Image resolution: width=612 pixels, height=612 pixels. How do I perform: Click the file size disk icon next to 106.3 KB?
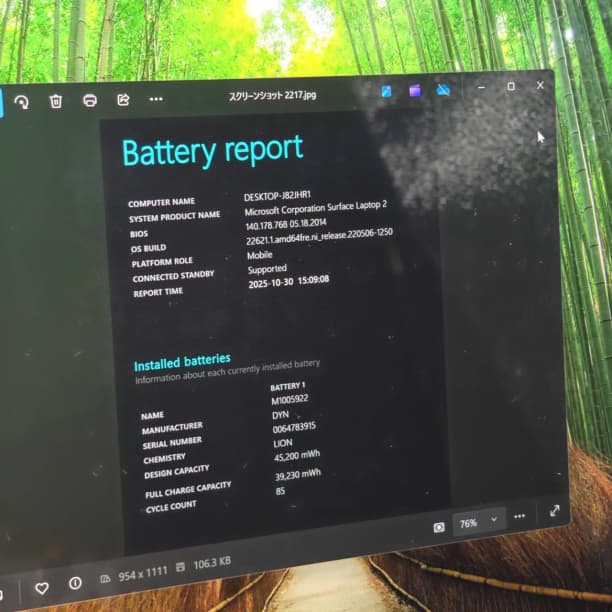(x=180, y=567)
